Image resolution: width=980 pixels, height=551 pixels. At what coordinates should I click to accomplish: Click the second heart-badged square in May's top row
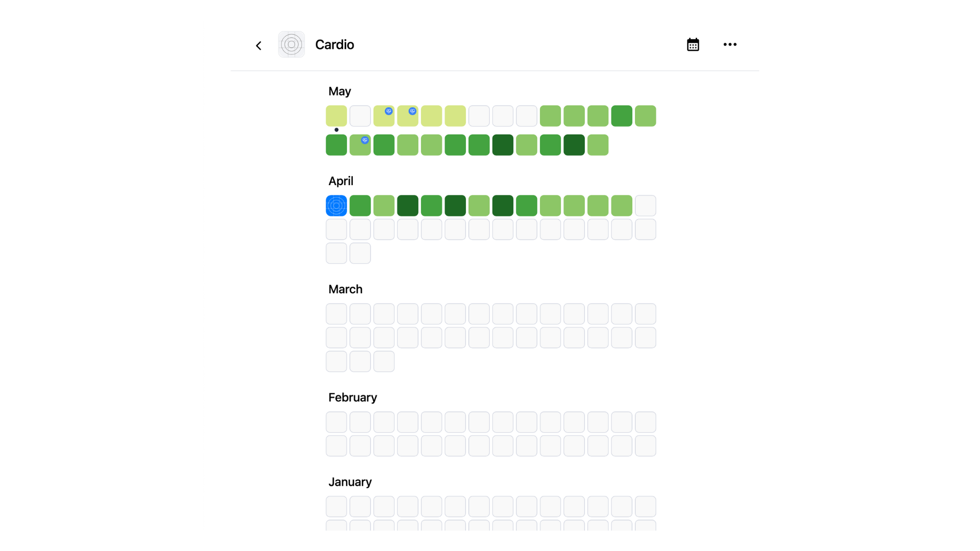click(x=408, y=116)
